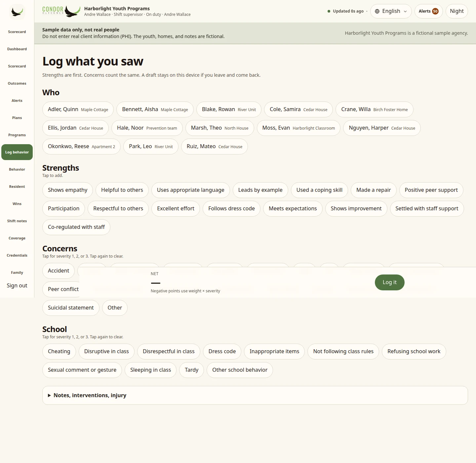Viewport: 476px width, 463px height.
Task: Select Okonkwo, Reese from Apartment 2
Action: [x=81, y=147]
